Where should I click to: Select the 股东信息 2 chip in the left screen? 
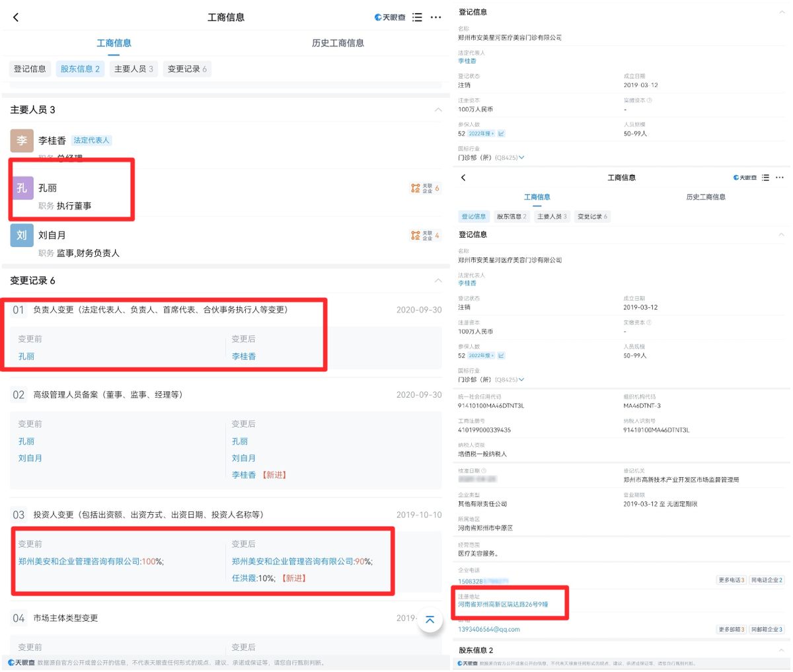point(80,69)
